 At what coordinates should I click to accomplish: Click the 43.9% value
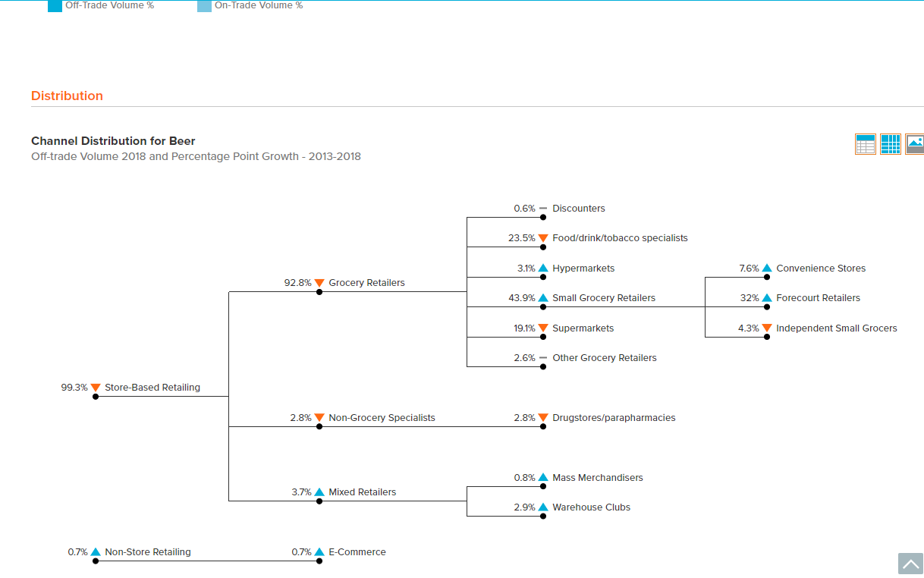pos(522,298)
